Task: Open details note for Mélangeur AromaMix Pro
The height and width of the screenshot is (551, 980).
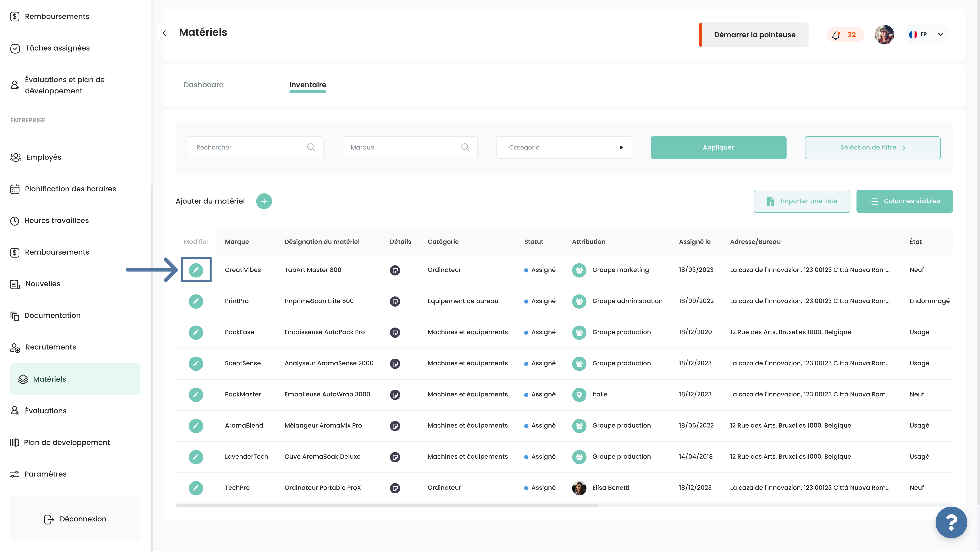Action: click(395, 426)
